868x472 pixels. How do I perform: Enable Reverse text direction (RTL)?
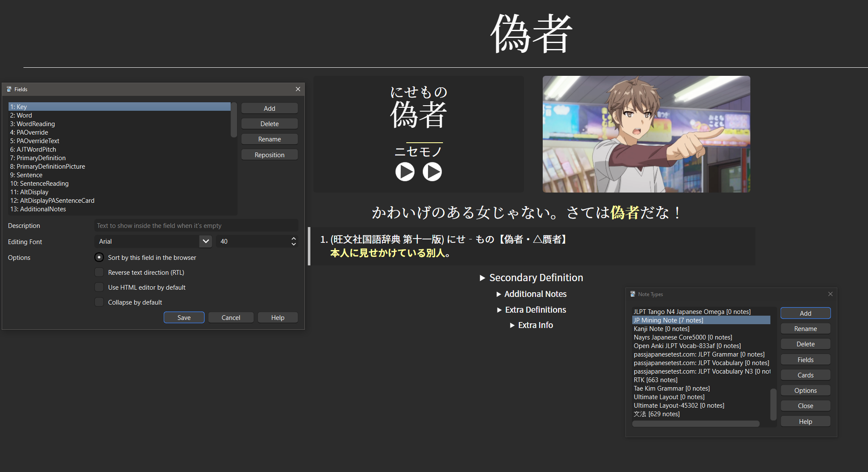99,272
